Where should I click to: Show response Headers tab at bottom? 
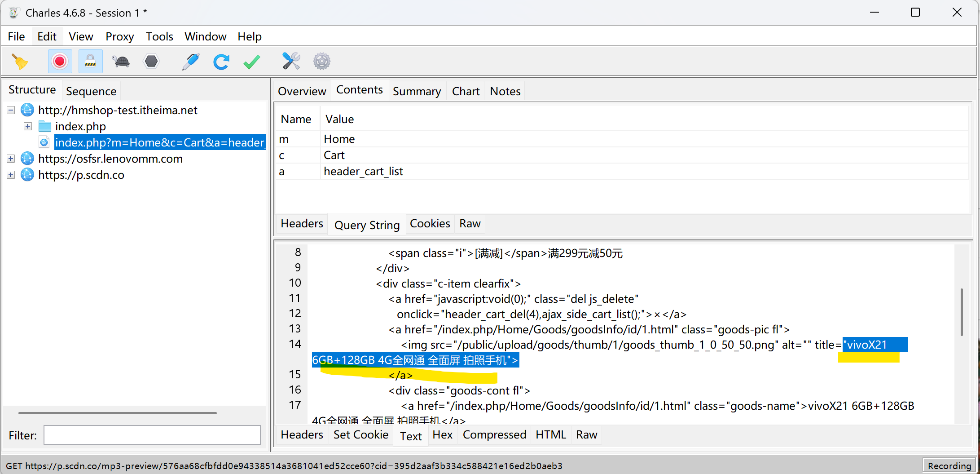302,435
